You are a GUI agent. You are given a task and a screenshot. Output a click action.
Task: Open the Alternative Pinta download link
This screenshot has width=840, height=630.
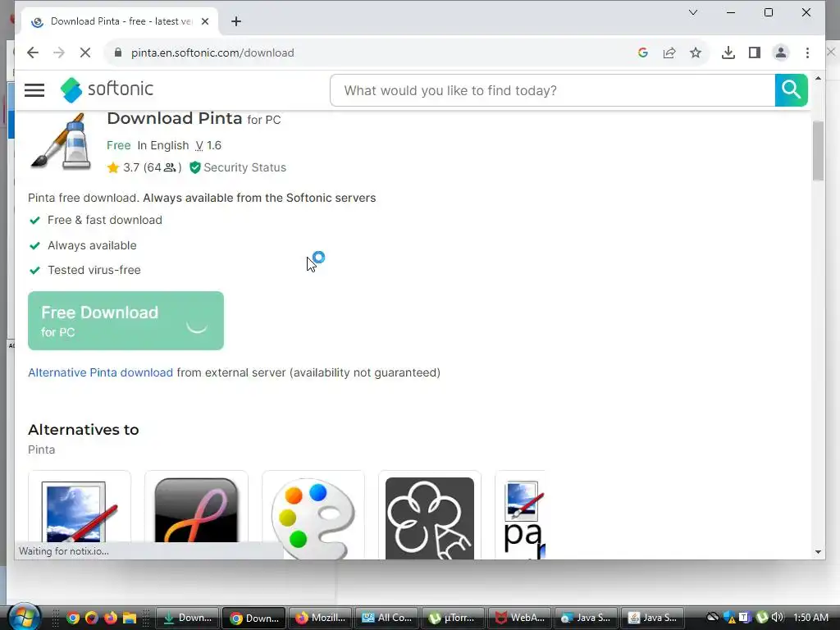pyautogui.click(x=100, y=372)
